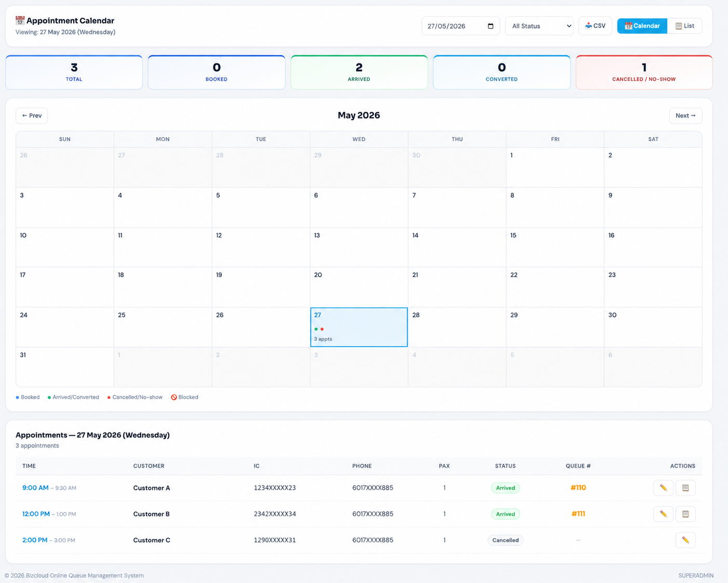Select May 4 on the calendar

click(x=163, y=207)
